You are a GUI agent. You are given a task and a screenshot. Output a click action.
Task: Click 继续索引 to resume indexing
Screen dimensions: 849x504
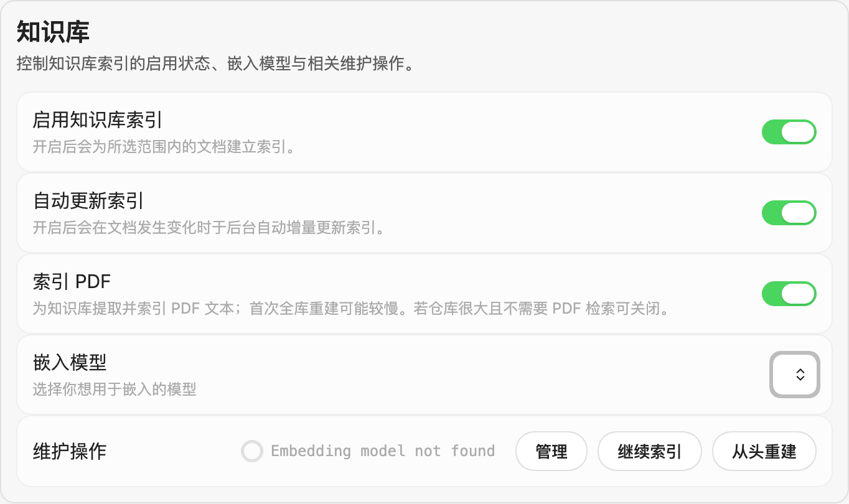click(650, 451)
